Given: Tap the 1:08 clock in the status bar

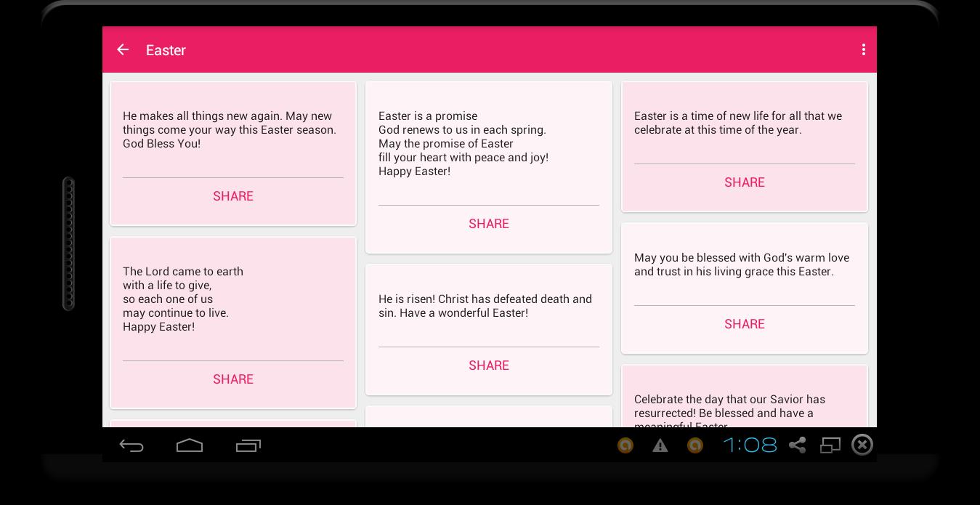Looking at the screenshot, I should [x=750, y=445].
